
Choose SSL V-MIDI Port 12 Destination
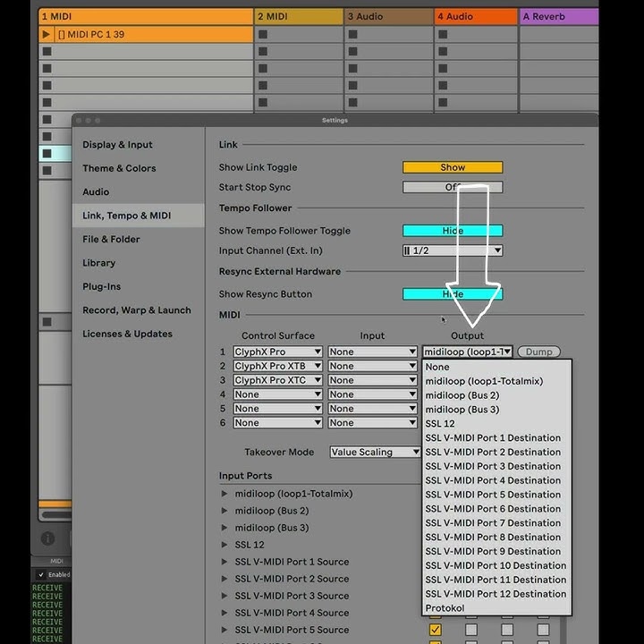[x=496, y=594]
